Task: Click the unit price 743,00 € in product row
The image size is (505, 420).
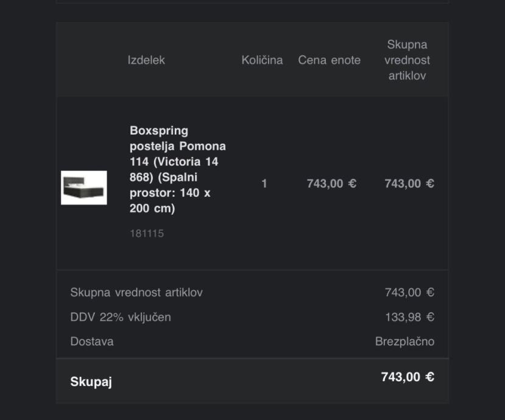Action: (331, 183)
